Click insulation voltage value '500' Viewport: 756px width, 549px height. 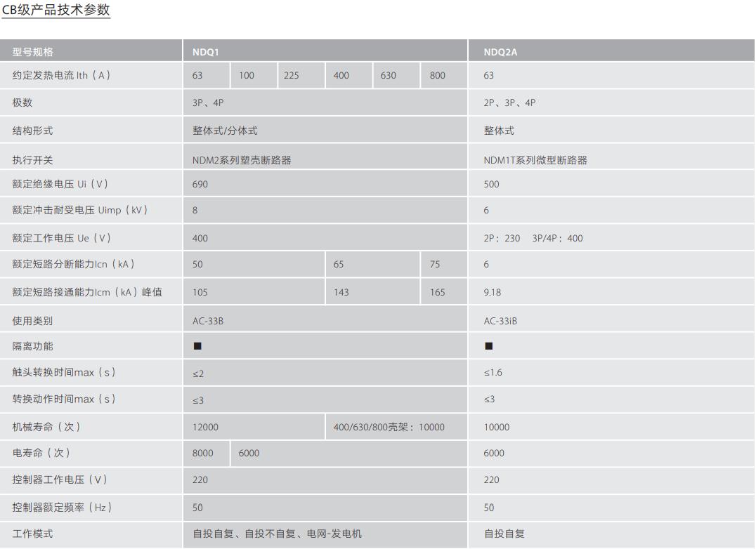tap(491, 184)
